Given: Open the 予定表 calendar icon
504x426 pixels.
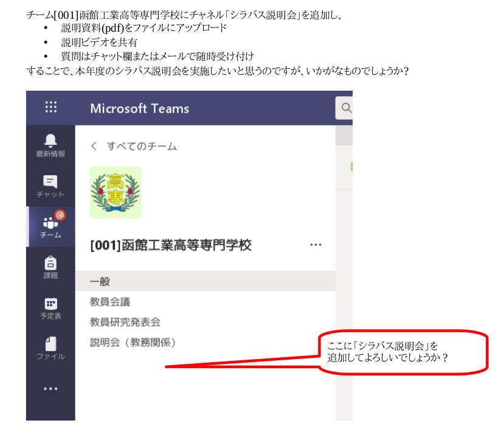Looking at the screenshot, I should point(50,308).
